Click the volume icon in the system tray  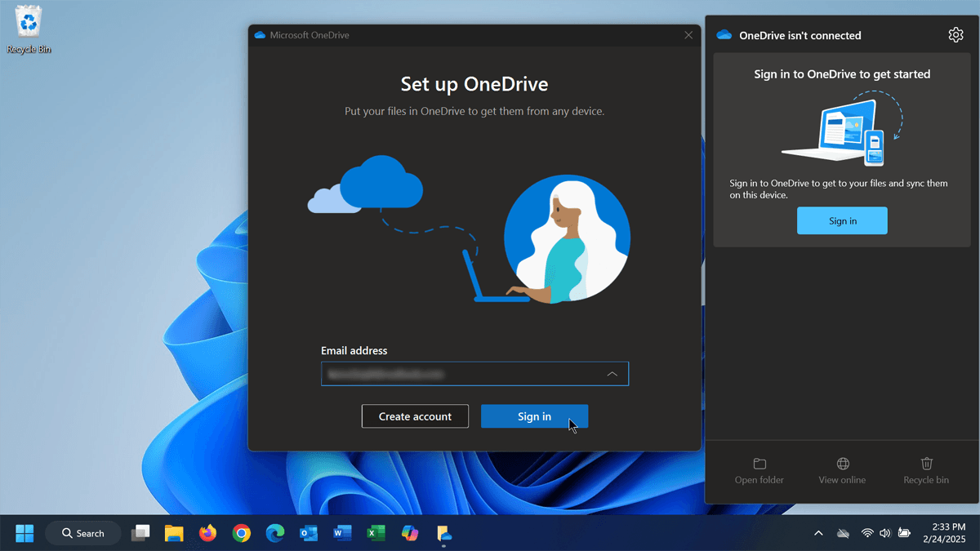point(884,532)
